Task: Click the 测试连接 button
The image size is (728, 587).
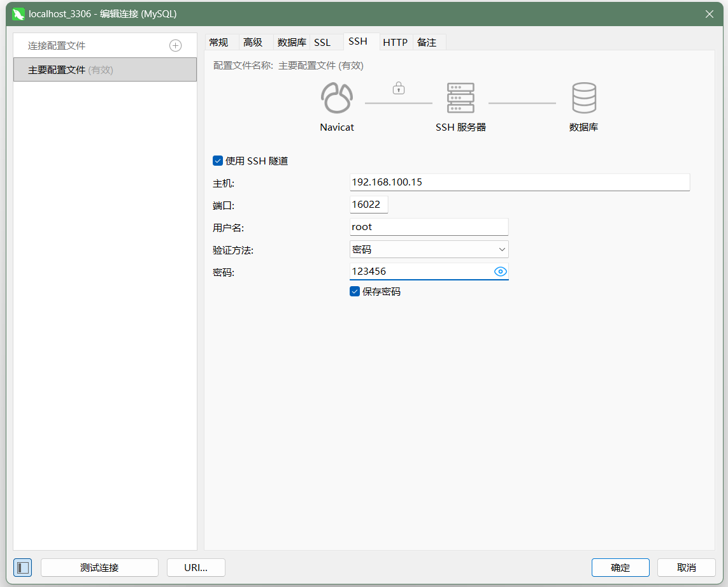Action: pos(99,567)
